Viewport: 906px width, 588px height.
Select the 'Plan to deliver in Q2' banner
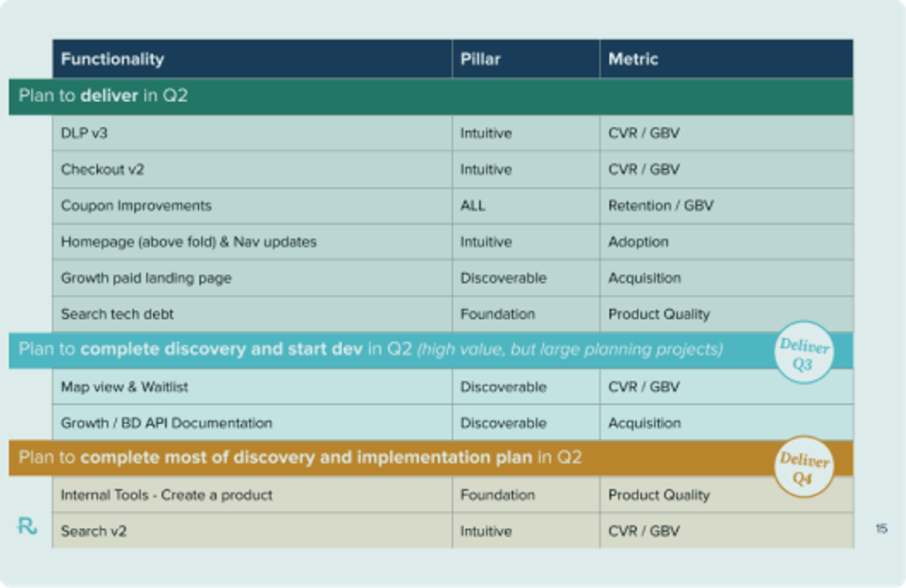[103, 95]
